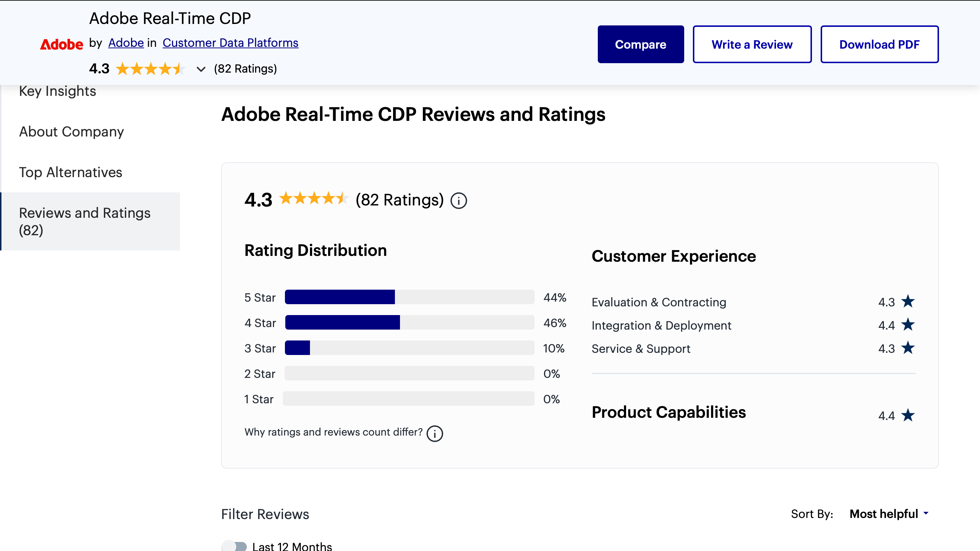980x551 pixels.
Task: Click info icon next to 82 Ratings
Action: (458, 200)
